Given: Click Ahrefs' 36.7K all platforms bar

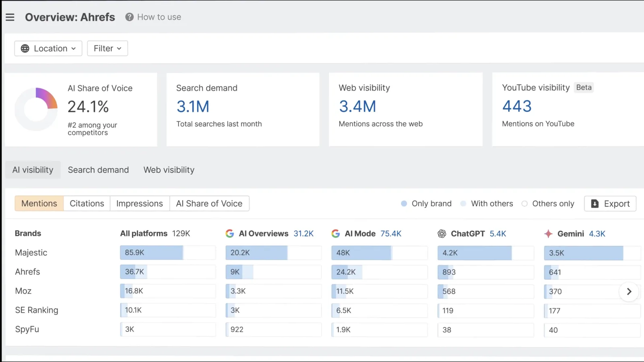Looking at the screenshot, I should [x=168, y=272].
